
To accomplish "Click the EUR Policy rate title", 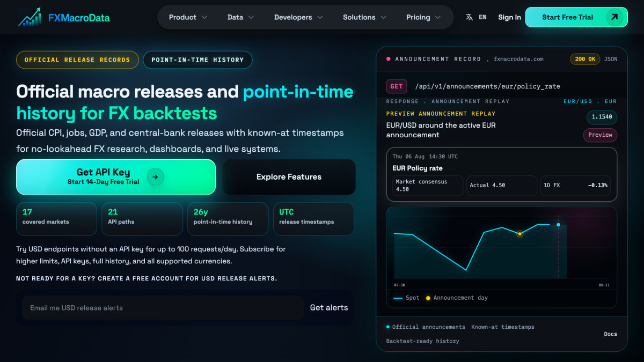I will point(418,168).
